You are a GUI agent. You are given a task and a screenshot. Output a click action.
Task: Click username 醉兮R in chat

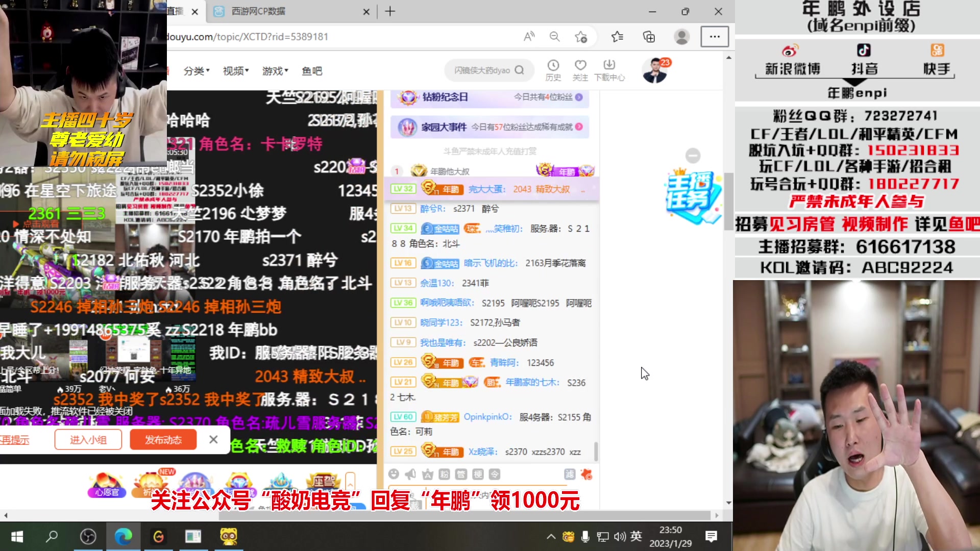(x=432, y=209)
